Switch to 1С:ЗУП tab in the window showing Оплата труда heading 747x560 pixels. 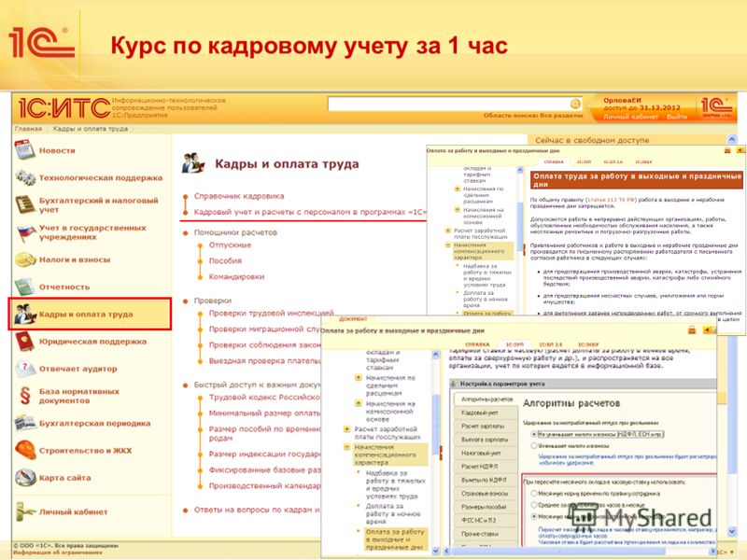point(584,161)
